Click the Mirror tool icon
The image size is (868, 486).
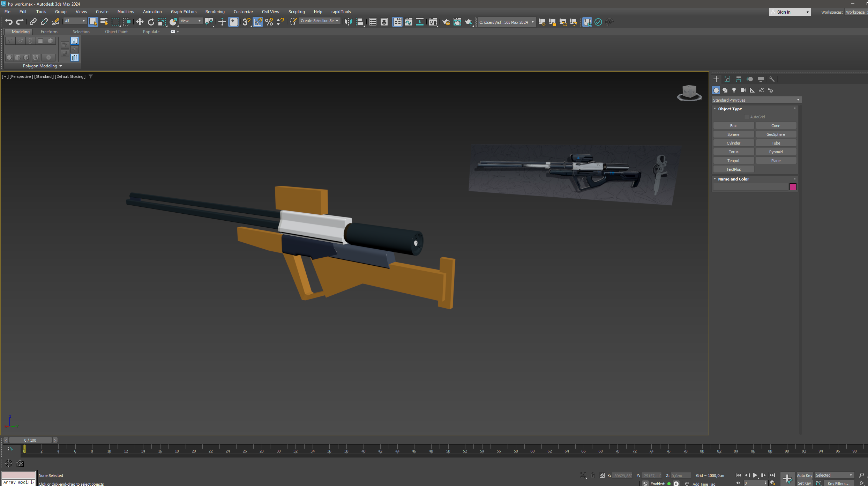[x=348, y=22]
